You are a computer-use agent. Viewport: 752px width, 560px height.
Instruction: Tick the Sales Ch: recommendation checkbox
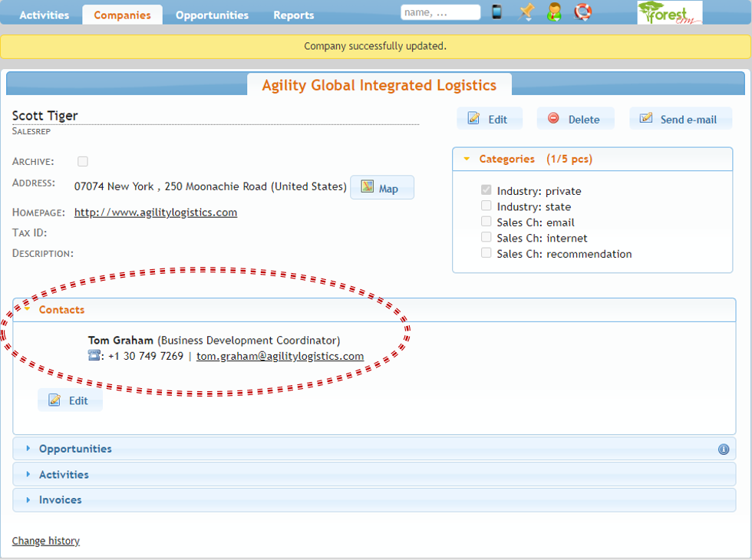[486, 253]
